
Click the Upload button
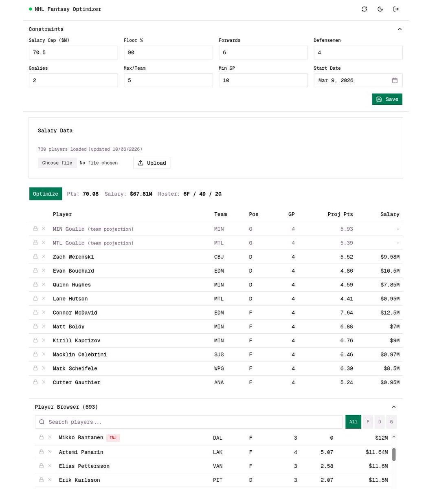[152, 163]
